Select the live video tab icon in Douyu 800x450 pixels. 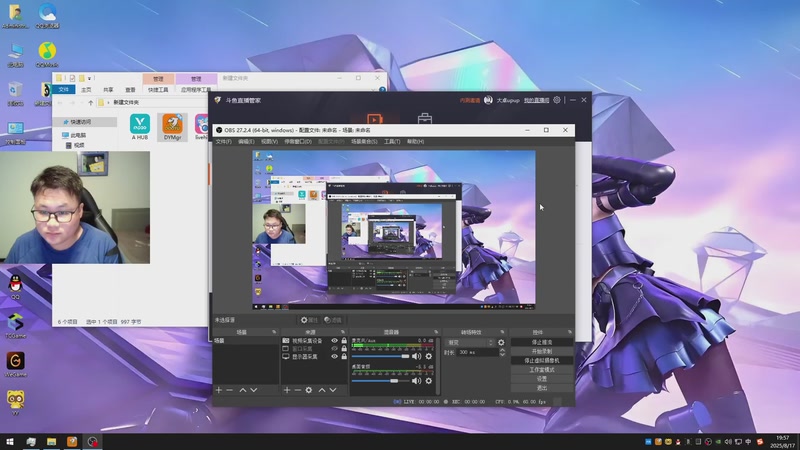[x=374, y=119]
